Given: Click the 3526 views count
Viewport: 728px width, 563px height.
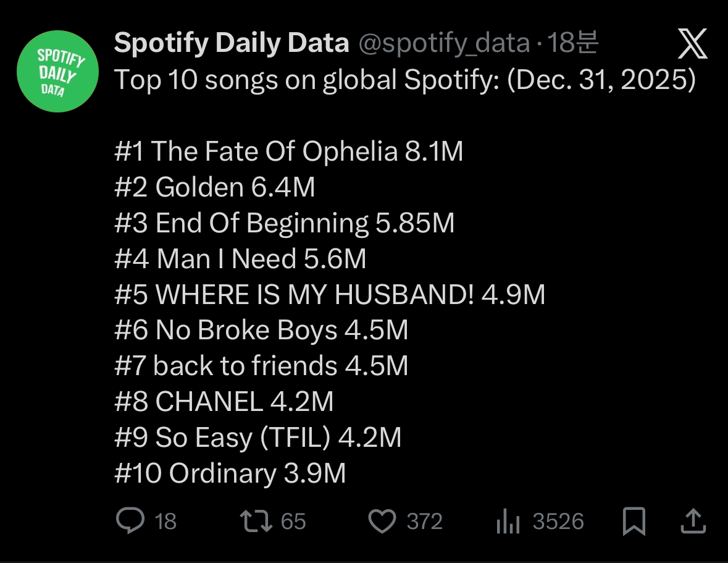Looking at the screenshot, I should (x=558, y=522).
